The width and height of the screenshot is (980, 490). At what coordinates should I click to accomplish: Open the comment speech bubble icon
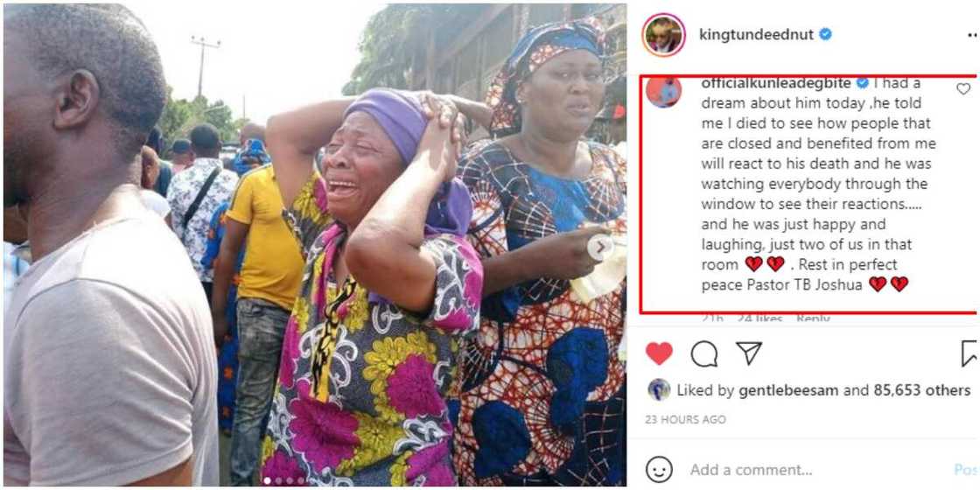704,353
